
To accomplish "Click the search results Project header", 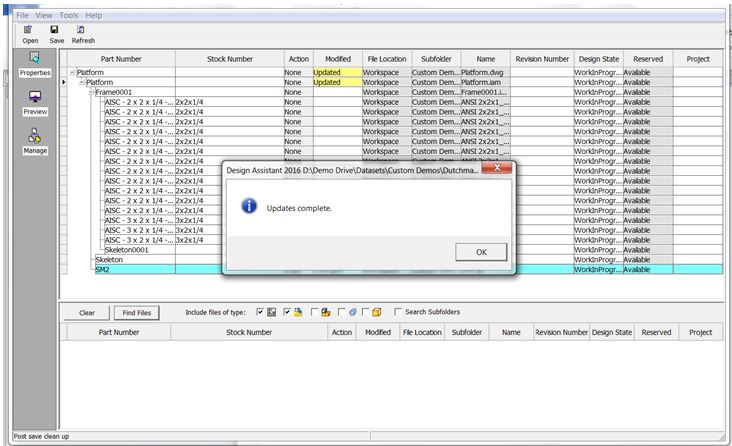I will [700, 332].
